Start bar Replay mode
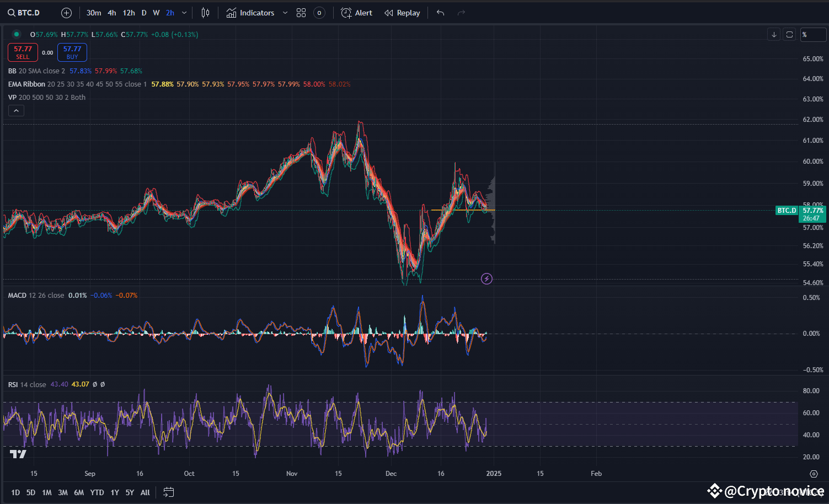This screenshot has width=829, height=504. [x=402, y=13]
